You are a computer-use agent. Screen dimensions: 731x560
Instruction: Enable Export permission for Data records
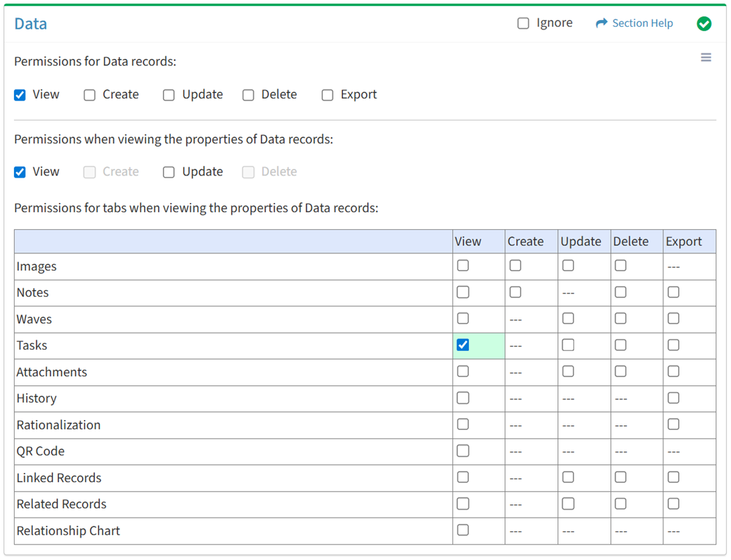328,95
